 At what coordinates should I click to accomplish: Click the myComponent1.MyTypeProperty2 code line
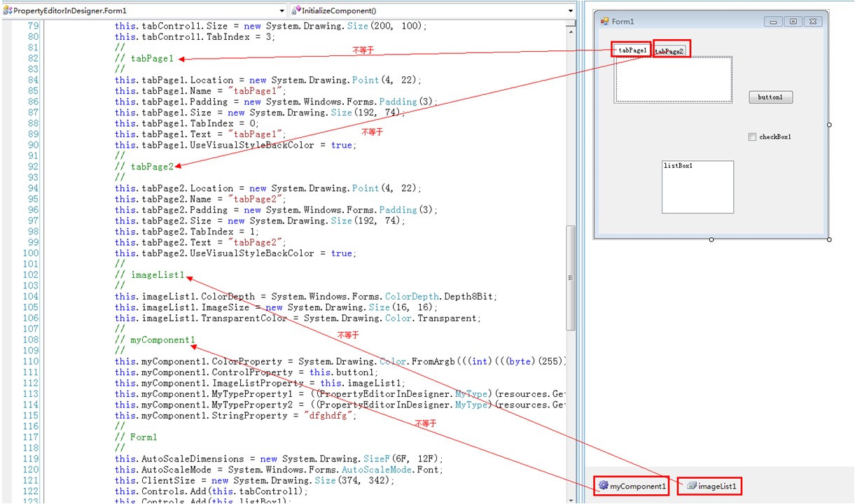coord(340,405)
